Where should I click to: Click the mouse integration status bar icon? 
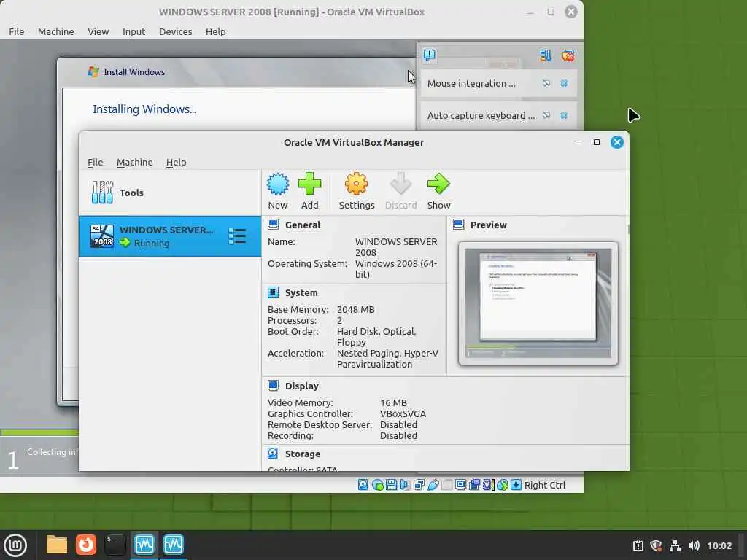[x=502, y=485]
